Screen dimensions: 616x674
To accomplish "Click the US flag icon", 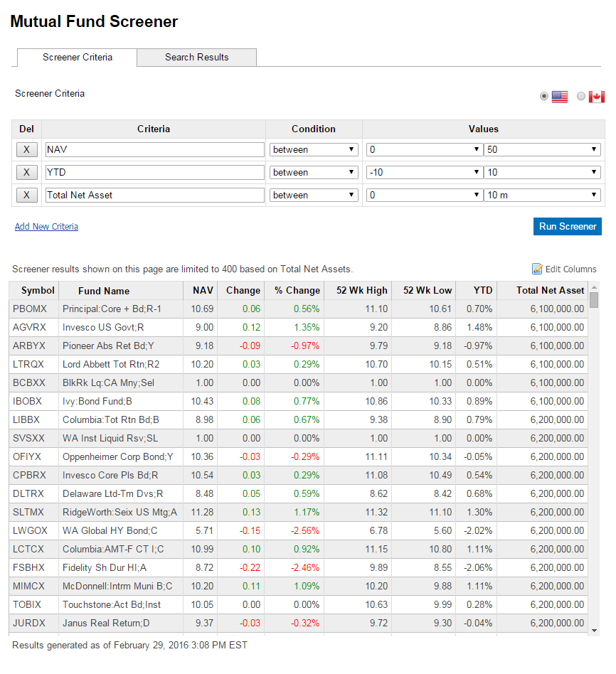I will pyautogui.click(x=560, y=97).
